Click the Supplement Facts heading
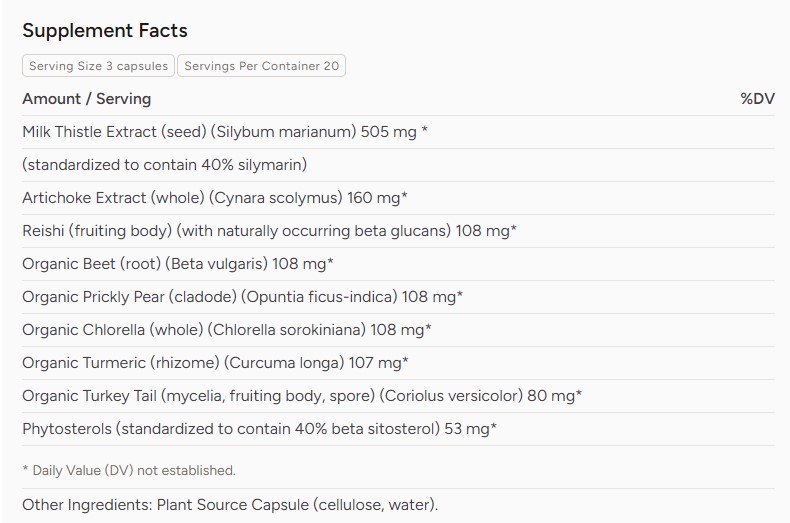The image size is (790, 523). 105,30
